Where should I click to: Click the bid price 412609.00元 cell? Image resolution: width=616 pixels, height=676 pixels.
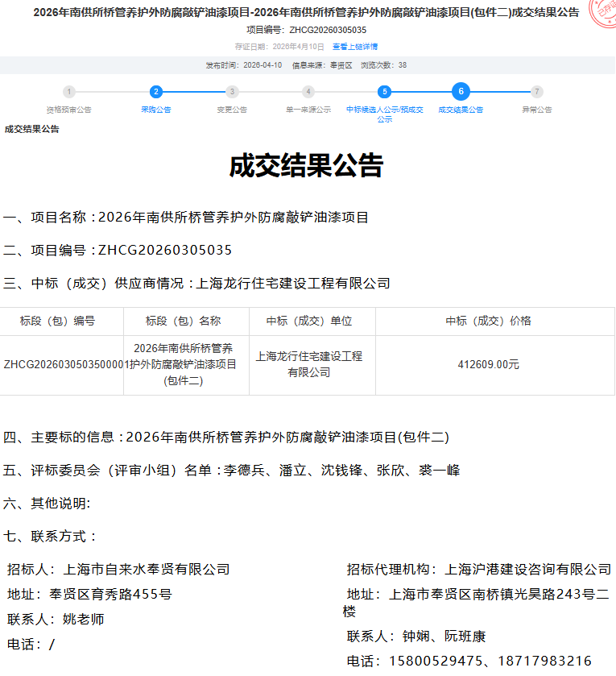click(489, 364)
